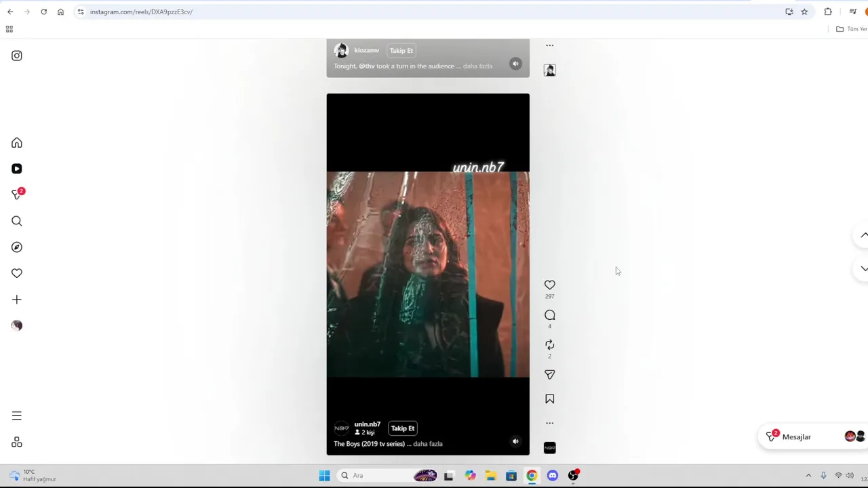Expand kiozamv caption with daha fazla
This screenshot has height=488, width=868.
click(477, 66)
